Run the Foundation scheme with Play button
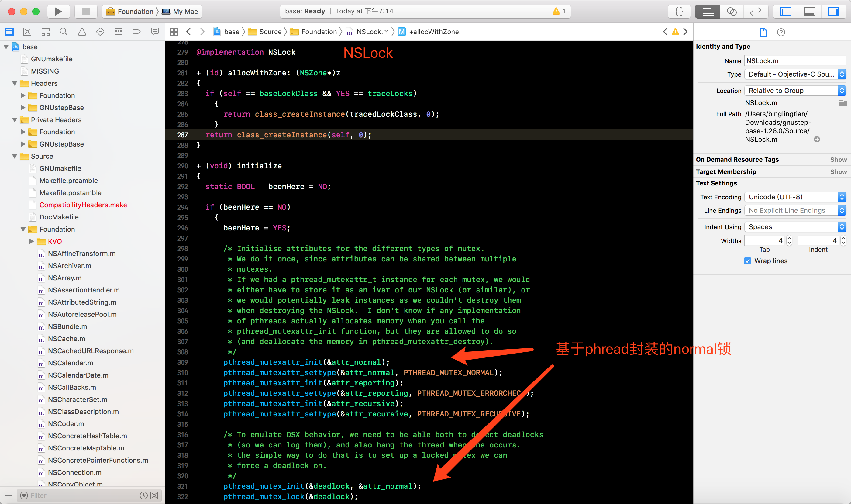The width and height of the screenshot is (851, 504). [x=58, y=12]
